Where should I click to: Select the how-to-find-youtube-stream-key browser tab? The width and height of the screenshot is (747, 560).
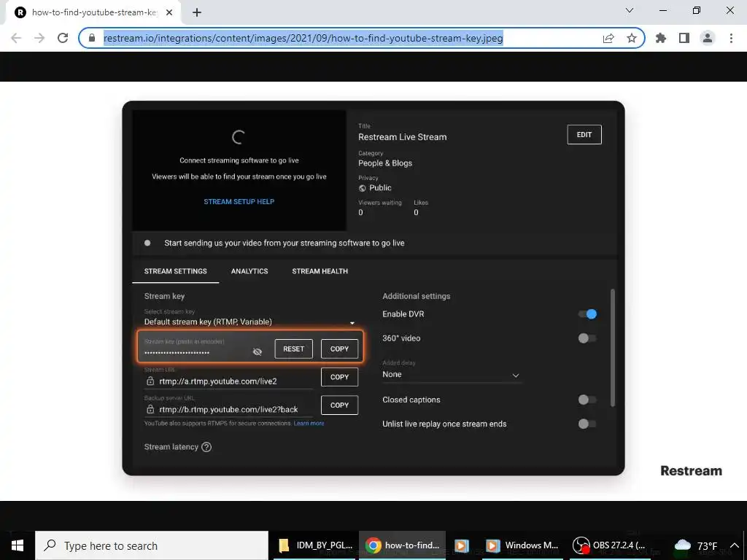(x=93, y=12)
